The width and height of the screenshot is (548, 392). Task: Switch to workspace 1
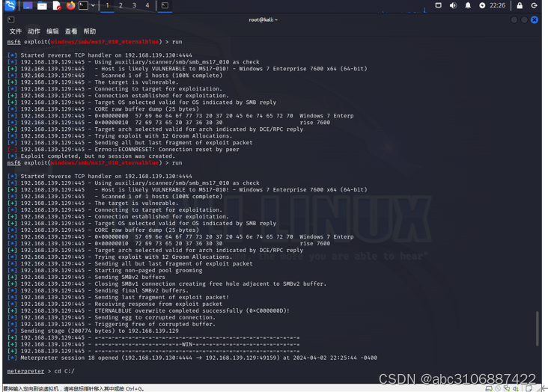(x=107, y=5)
